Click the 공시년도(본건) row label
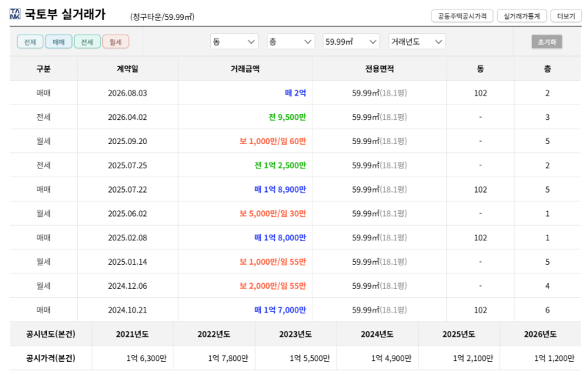This screenshot has height=375, width=588. pyautogui.click(x=51, y=334)
